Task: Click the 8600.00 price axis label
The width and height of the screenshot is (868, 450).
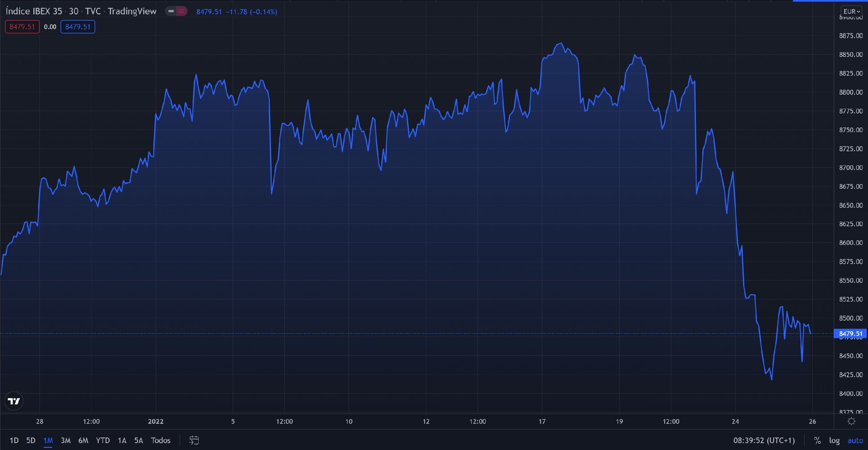Action: 851,243
